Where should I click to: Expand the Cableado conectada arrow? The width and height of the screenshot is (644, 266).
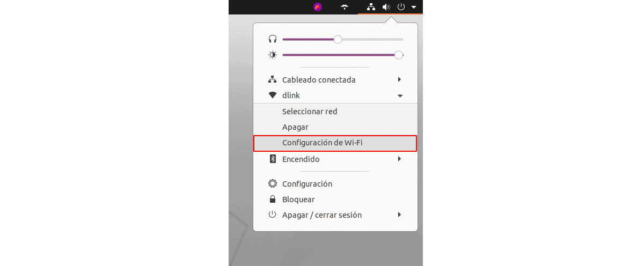pyautogui.click(x=399, y=79)
